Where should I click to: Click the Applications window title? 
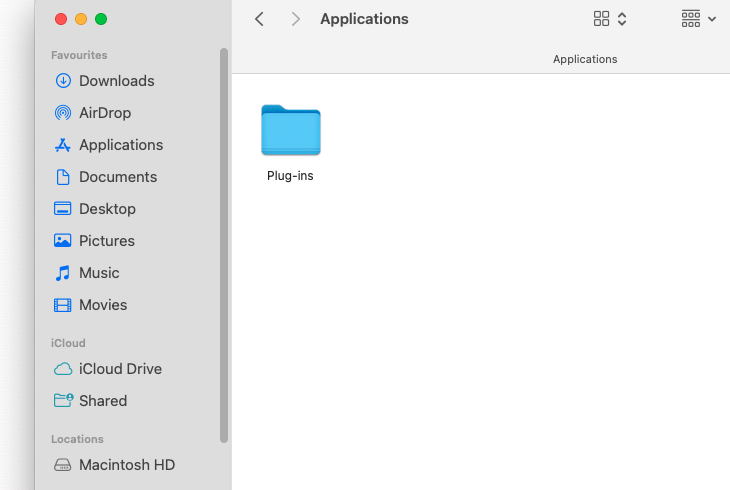tap(364, 19)
